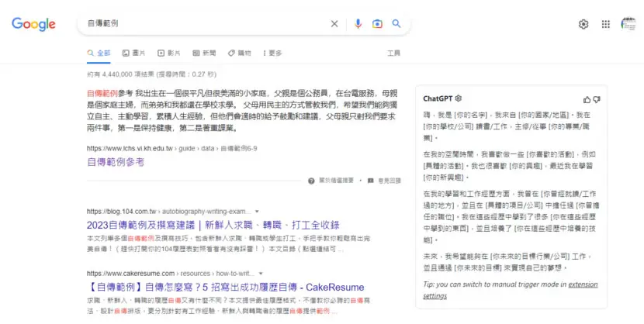Switch to the 新聞 news tab
Image resolution: width=644 pixels, height=324 pixels.
[x=204, y=53]
